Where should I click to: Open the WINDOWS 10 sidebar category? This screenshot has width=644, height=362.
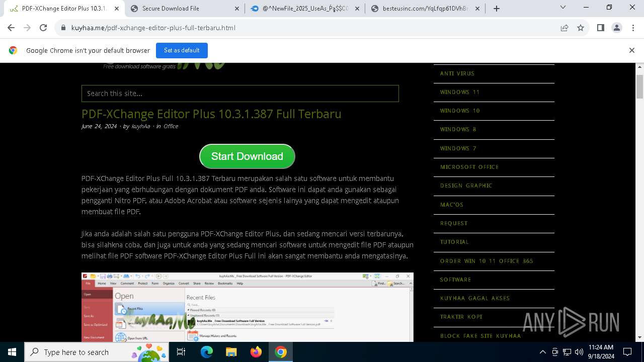coord(460,111)
